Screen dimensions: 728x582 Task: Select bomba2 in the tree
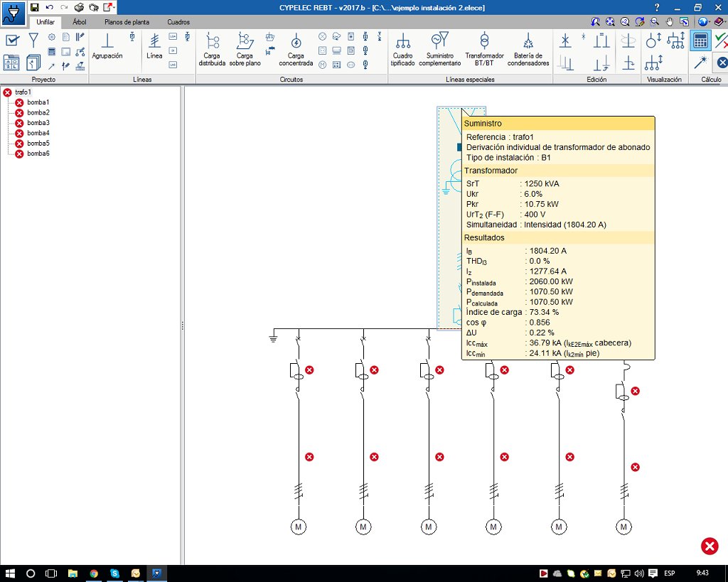click(38, 113)
